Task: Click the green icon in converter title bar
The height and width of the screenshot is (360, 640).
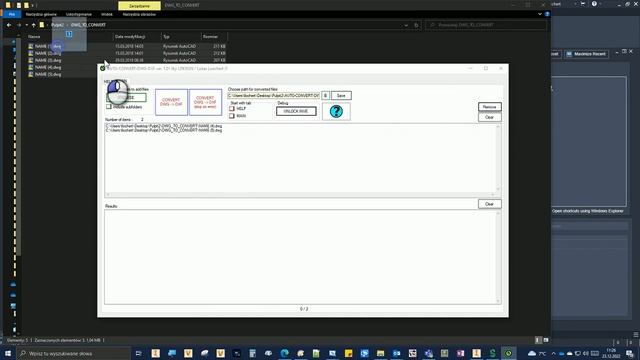Action: coord(102,69)
